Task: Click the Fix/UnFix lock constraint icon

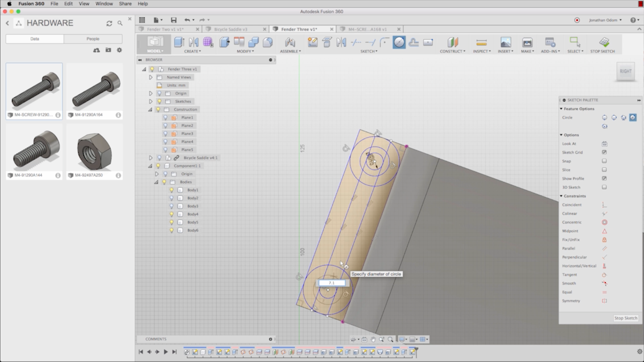Action: click(604, 240)
